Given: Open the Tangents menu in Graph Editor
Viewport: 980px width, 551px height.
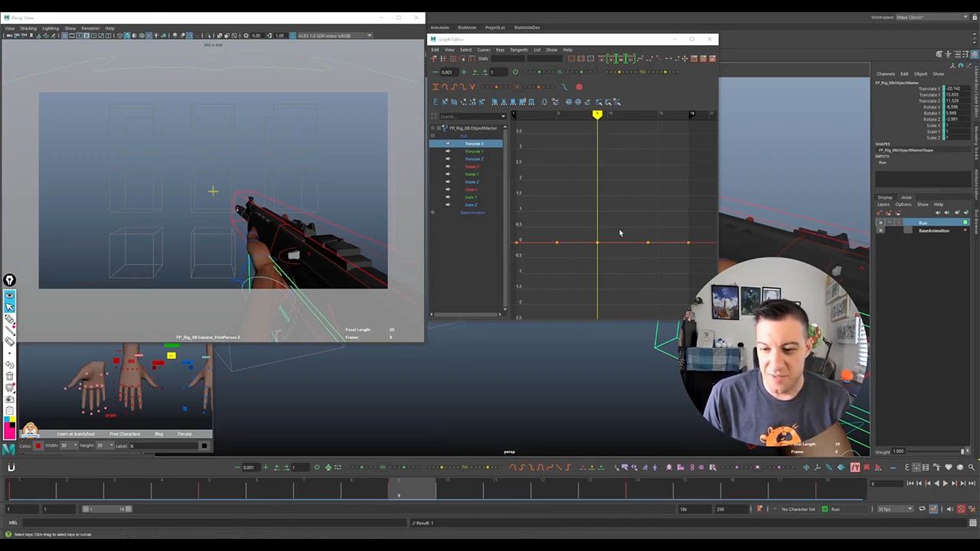Looking at the screenshot, I should point(518,50).
